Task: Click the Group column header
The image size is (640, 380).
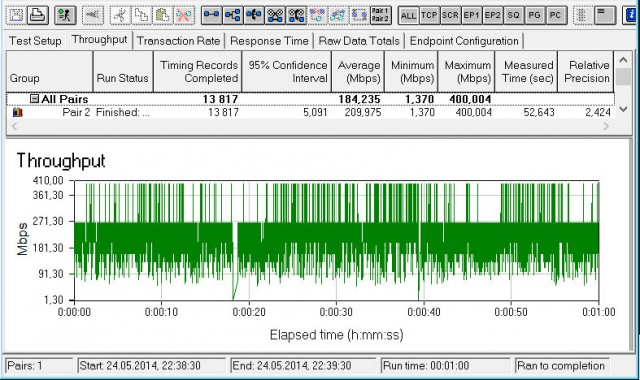Action: click(x=49, y=71)
